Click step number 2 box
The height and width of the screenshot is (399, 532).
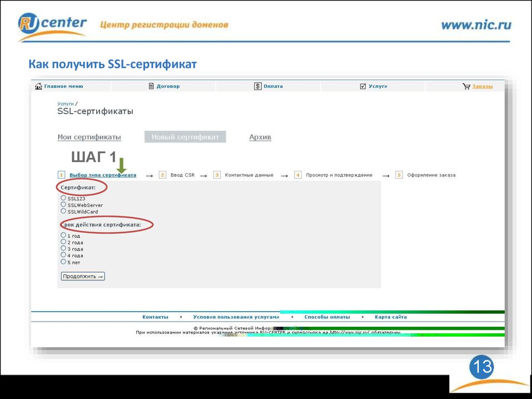point(163,175)
